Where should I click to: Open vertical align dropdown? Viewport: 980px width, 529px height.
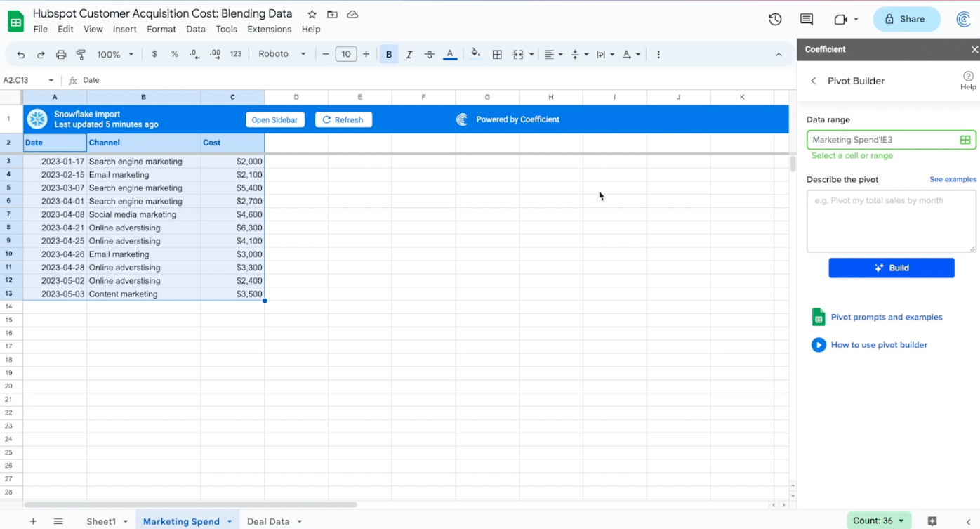point(579,54)
